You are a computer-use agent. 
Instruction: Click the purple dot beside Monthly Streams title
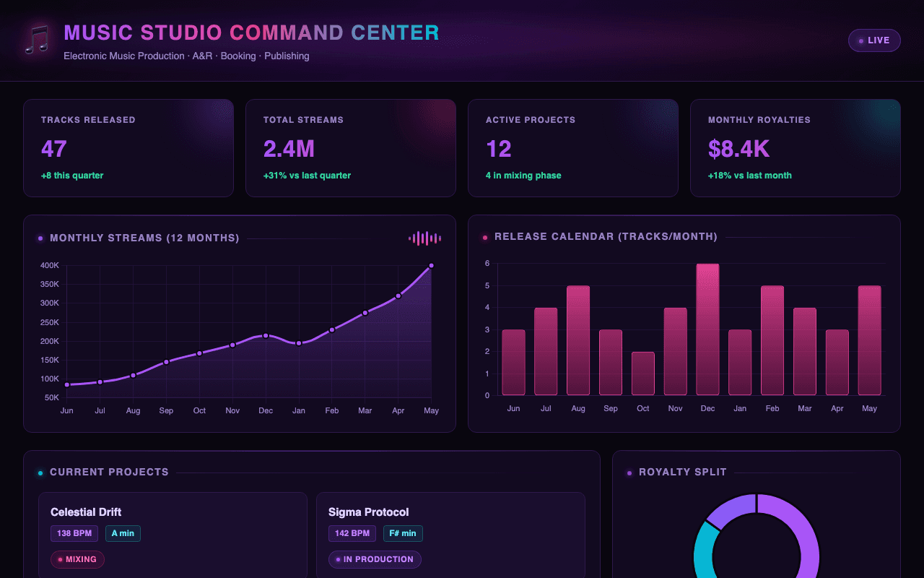(40, 238)
